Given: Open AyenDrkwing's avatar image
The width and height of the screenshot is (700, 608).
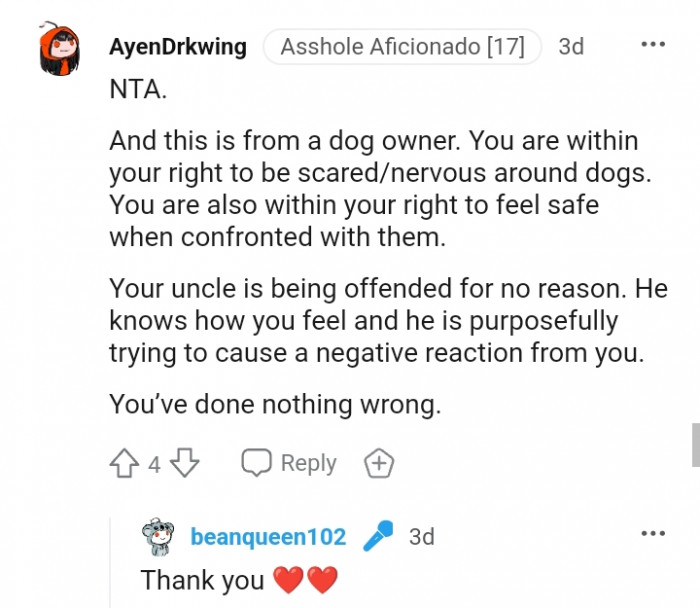Looking at the screenshot, I should coord(59,51).
